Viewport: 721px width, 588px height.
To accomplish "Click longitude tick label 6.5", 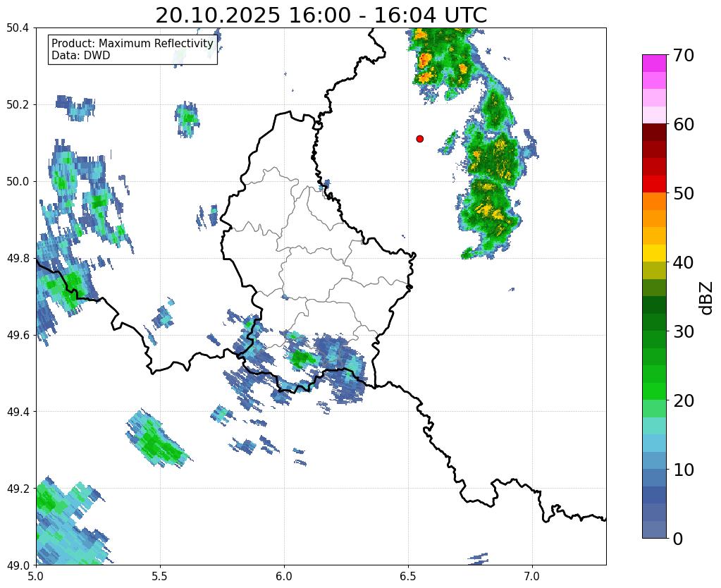I will coord(408,577).
